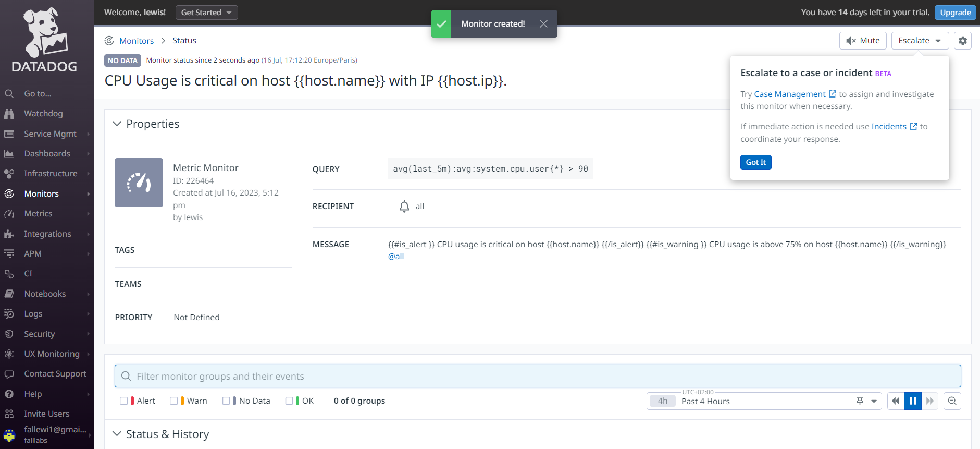Image resolution: width=980 pixels, height=449 pixels.
Task: Step back in time range
Action: tap(896, 401)
